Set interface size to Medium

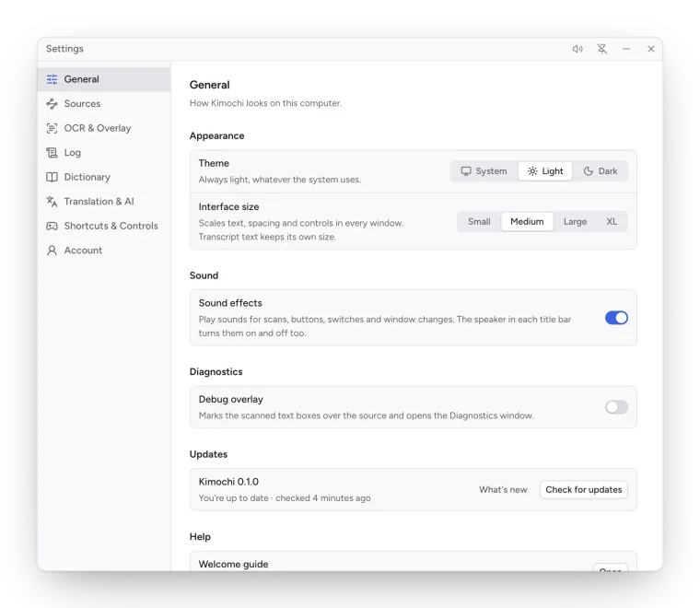[x=527, y=222]
